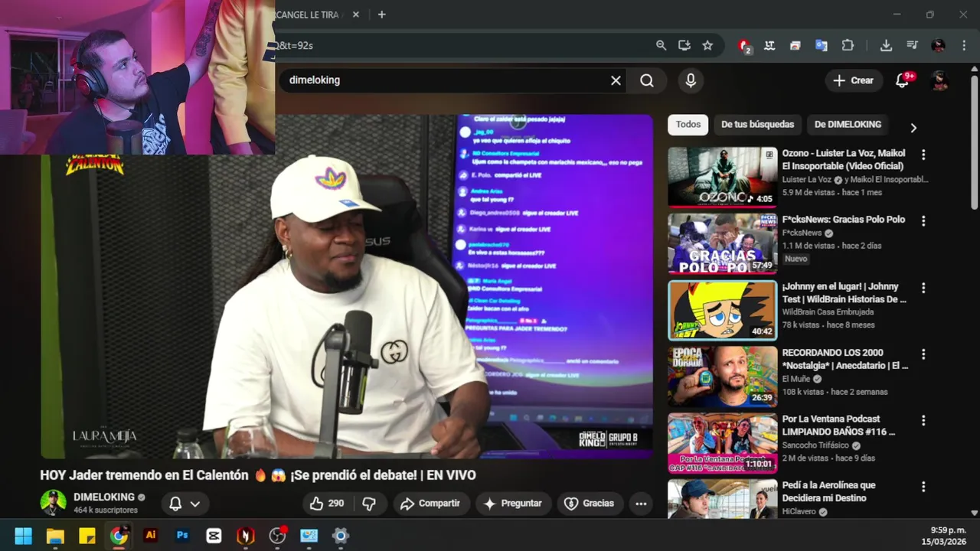This screenshot has height=551, width=980.
Task: Select the De DIMELOKING chip
Action: 848,124
